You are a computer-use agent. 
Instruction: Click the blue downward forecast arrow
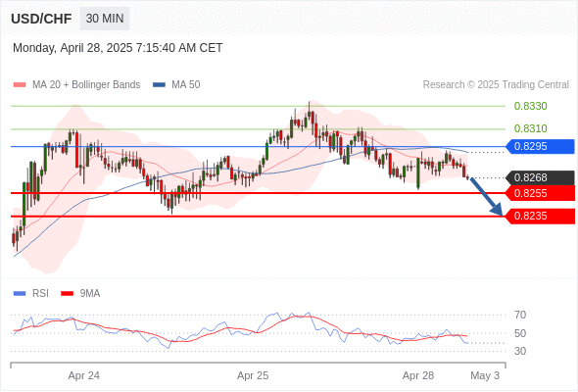(x=486, y=197)
